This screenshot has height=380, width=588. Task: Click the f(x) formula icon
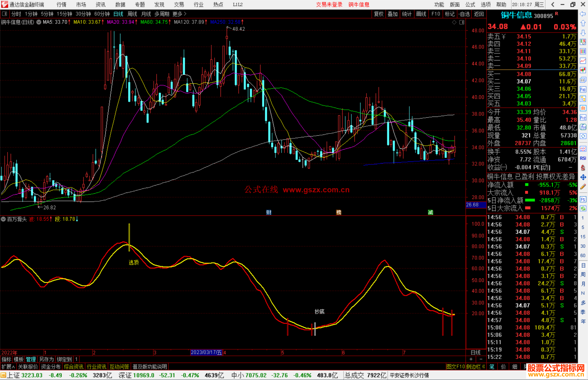point(583,127)
